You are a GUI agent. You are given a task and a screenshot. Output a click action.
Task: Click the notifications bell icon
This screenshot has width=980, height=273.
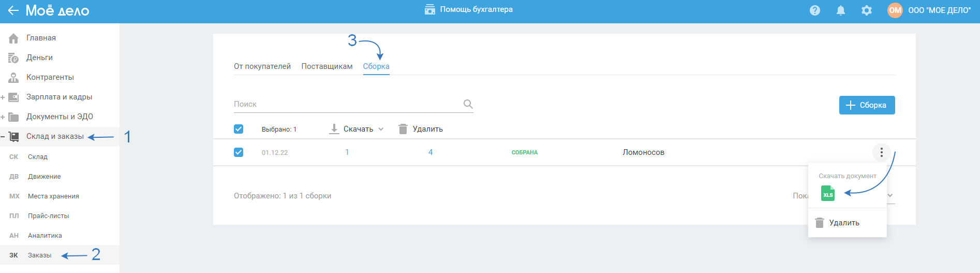click(x=841, y=10)
